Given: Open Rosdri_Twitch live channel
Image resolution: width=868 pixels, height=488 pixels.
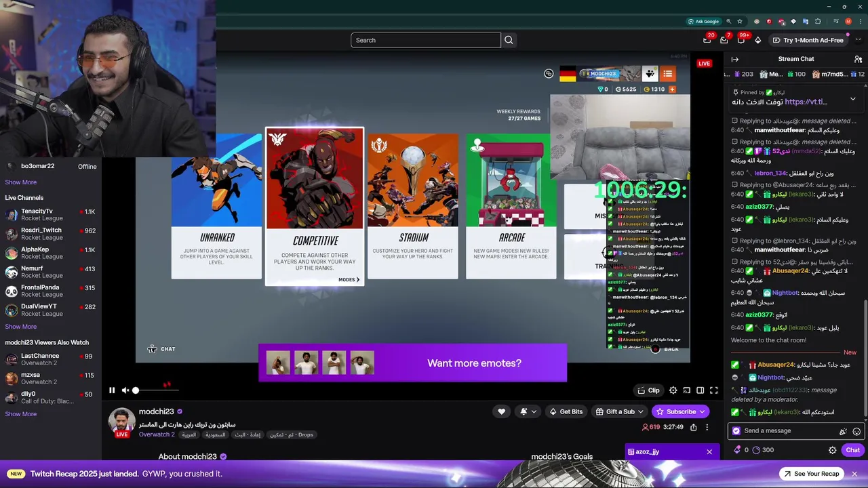Looking at the screenshot, I should (51, 234).
